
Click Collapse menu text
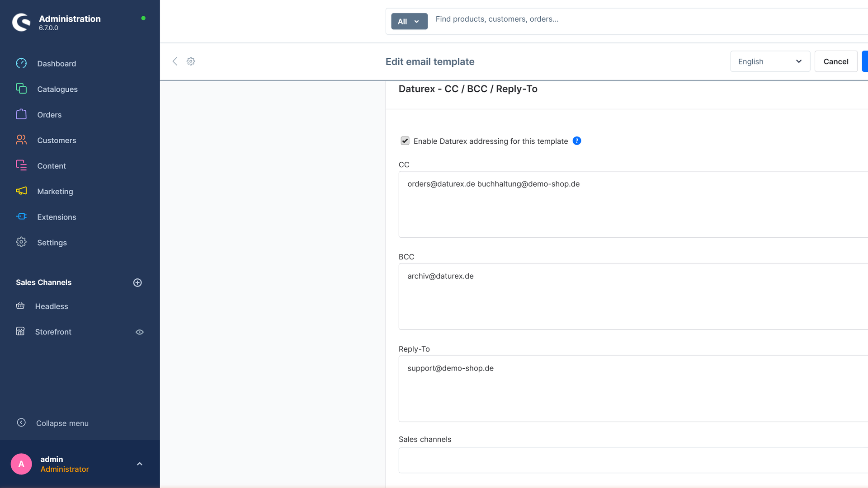tap(62, 423)
